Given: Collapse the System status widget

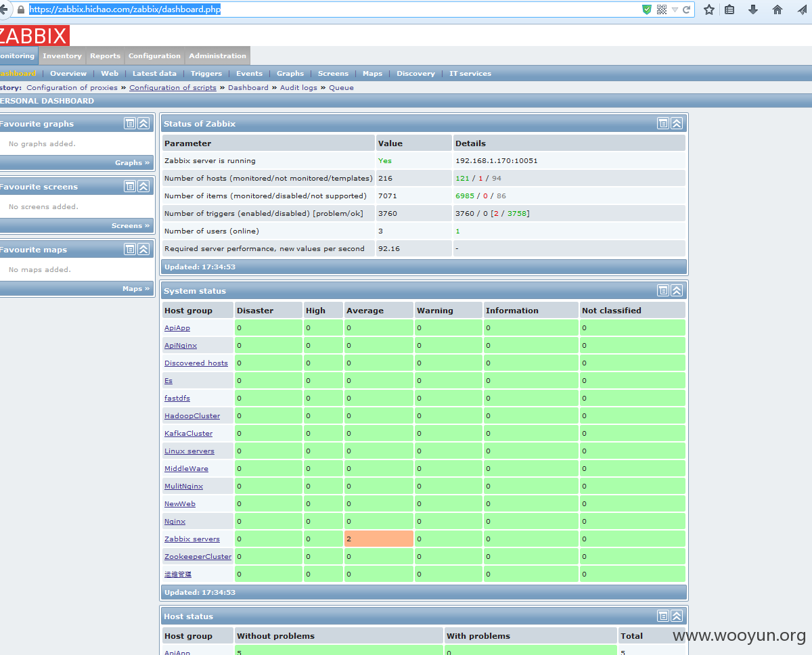Looking at the screenshot, I should 677,290.
